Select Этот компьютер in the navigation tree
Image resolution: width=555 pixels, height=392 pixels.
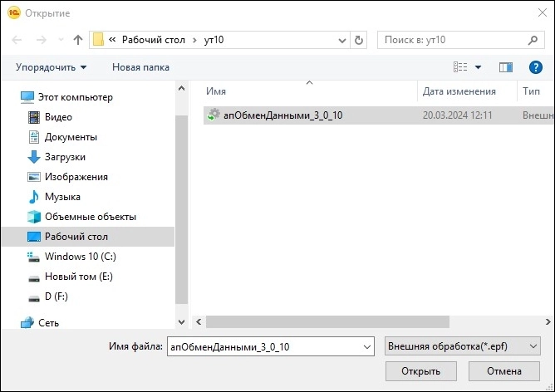(x=75, y=97)
